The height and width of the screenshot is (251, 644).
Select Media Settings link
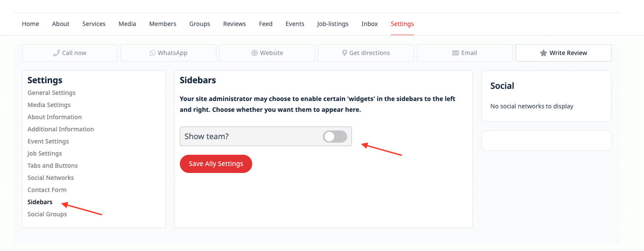pos(49,105)
